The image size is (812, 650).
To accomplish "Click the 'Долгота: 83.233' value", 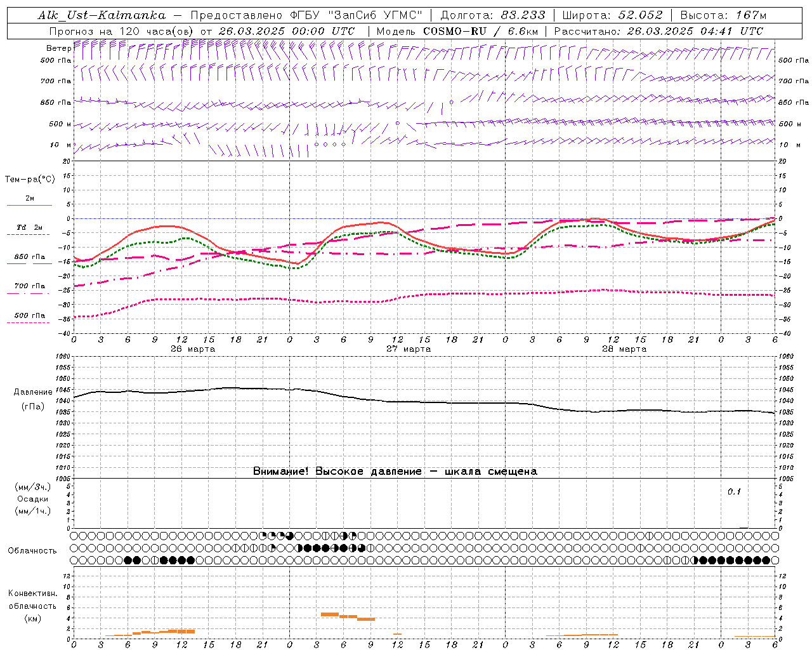I will 492,15.
